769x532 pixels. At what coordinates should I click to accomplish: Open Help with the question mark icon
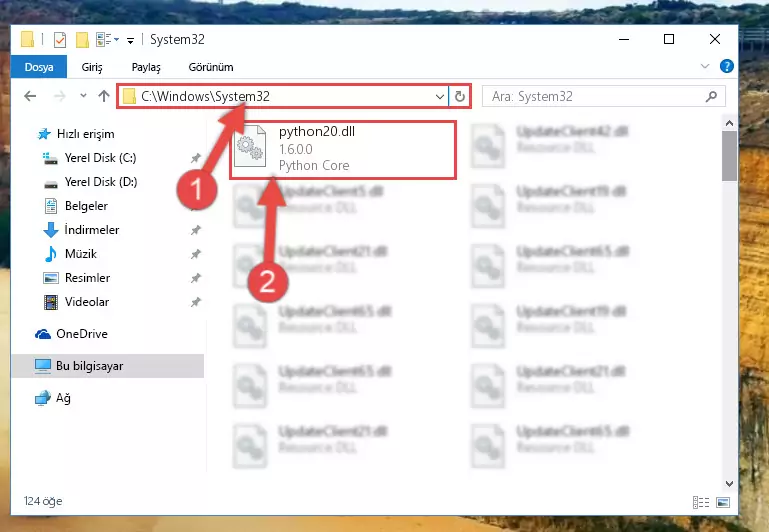tap(726, 66)
